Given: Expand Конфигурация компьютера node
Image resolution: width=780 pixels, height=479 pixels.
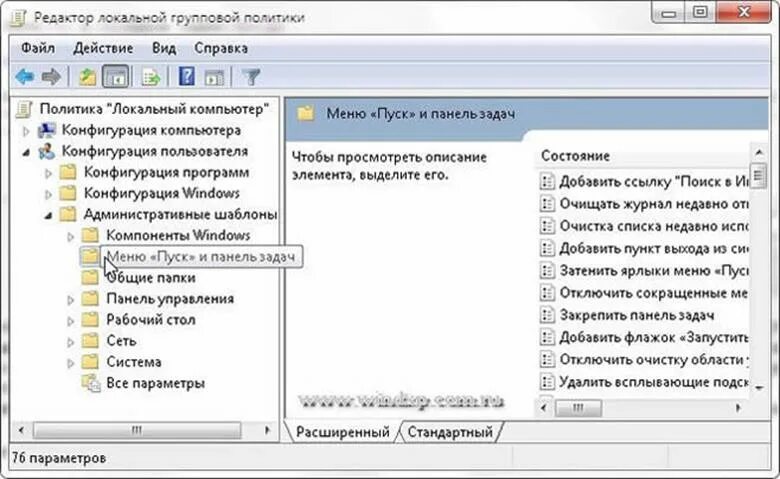Looking at the screenshot, I should pos(26,131).
